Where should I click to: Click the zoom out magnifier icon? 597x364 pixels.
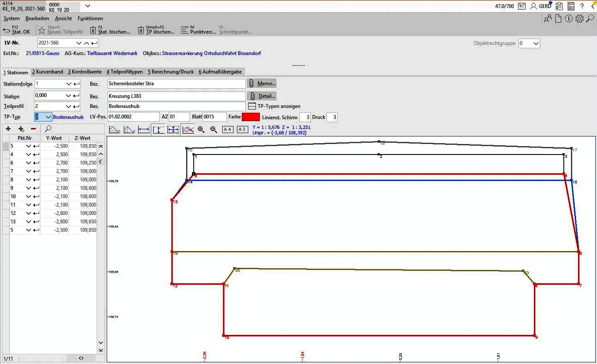click(213, 130)
